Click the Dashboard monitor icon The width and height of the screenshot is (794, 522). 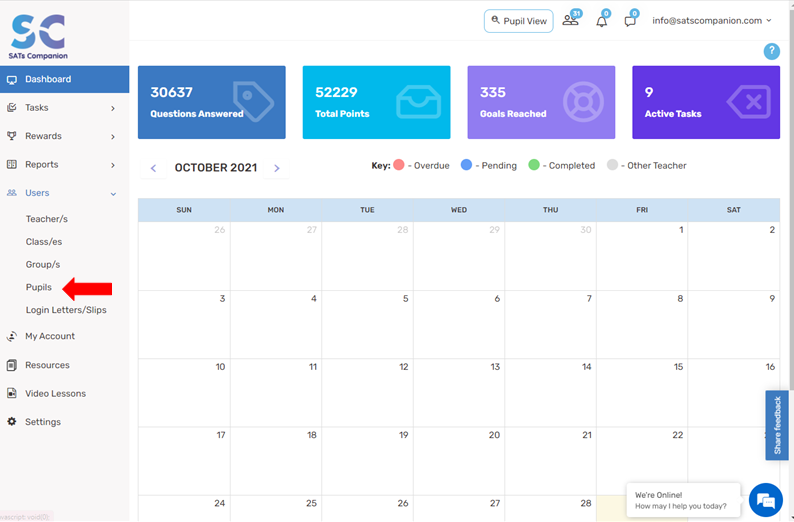12,79
